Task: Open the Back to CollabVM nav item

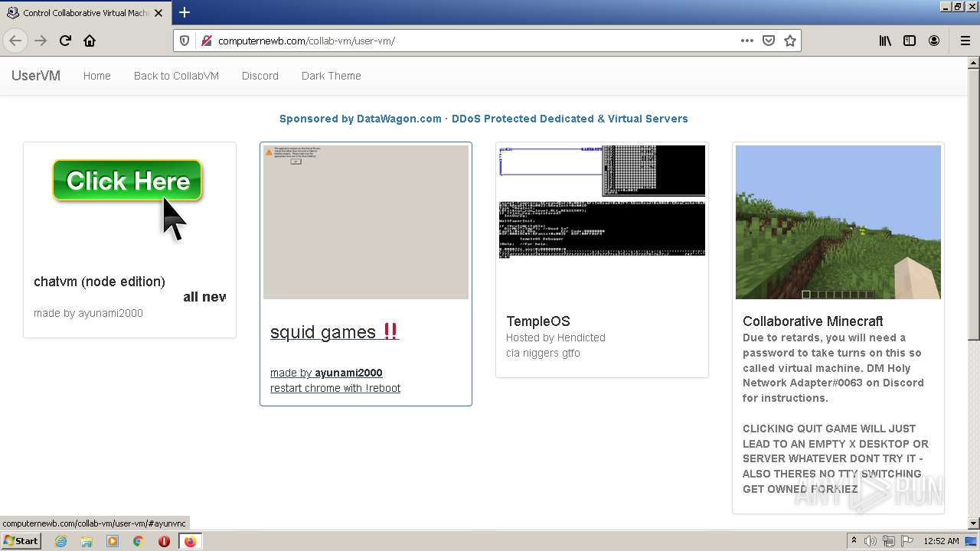Action: click(176, 76)
